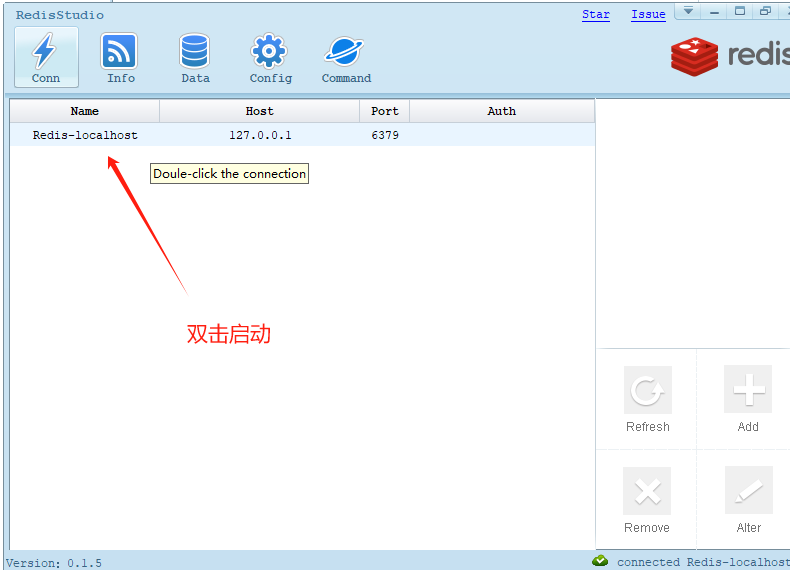Click the Remove connection X icon
Image resolution: width=790 pixels, height=570 pixels.
[x=647, y=491]
